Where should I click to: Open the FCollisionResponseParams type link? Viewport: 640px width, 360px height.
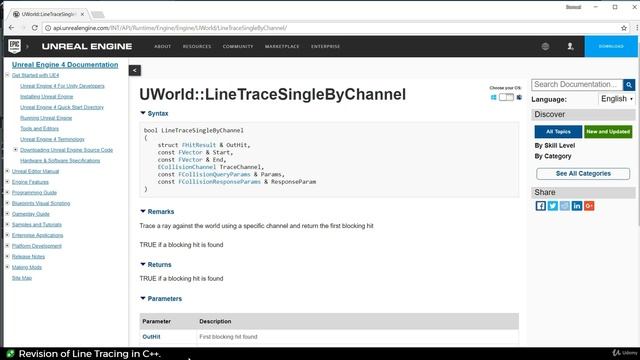219,182
